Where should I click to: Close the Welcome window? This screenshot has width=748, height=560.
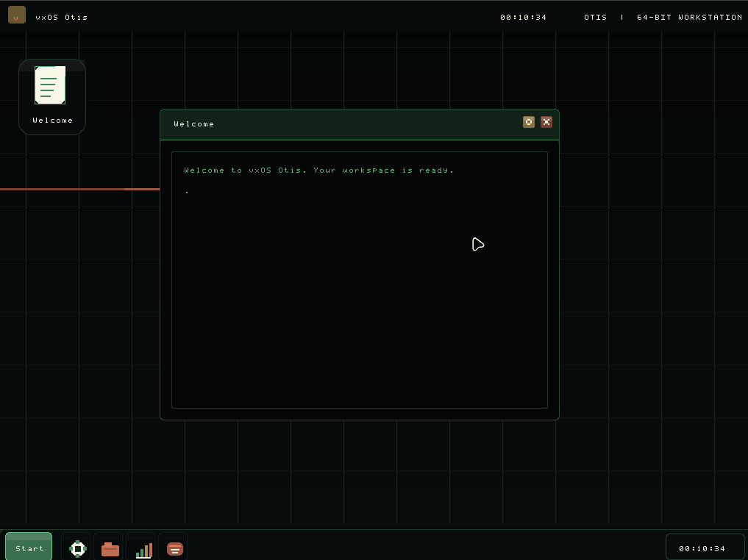[546, 122]
